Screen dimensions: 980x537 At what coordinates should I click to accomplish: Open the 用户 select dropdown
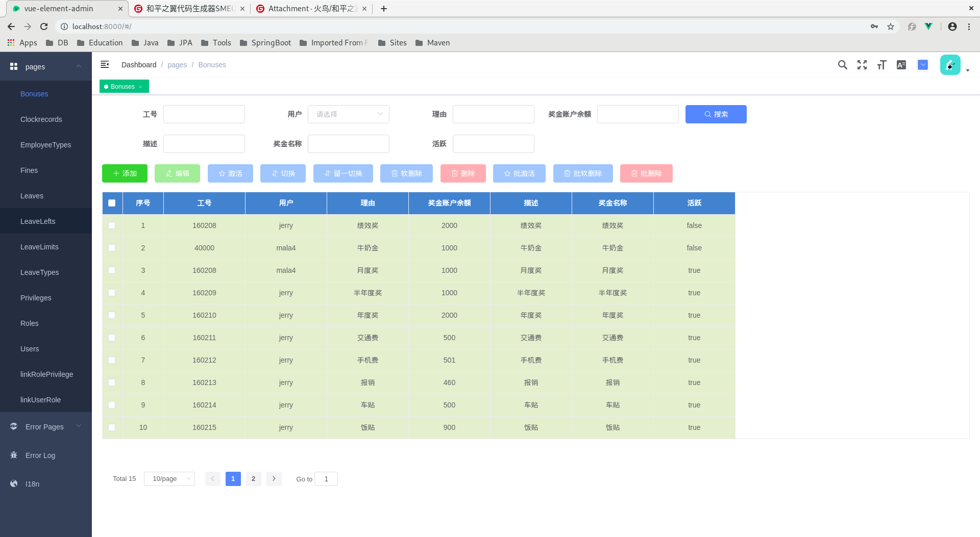tap(349, 114)
